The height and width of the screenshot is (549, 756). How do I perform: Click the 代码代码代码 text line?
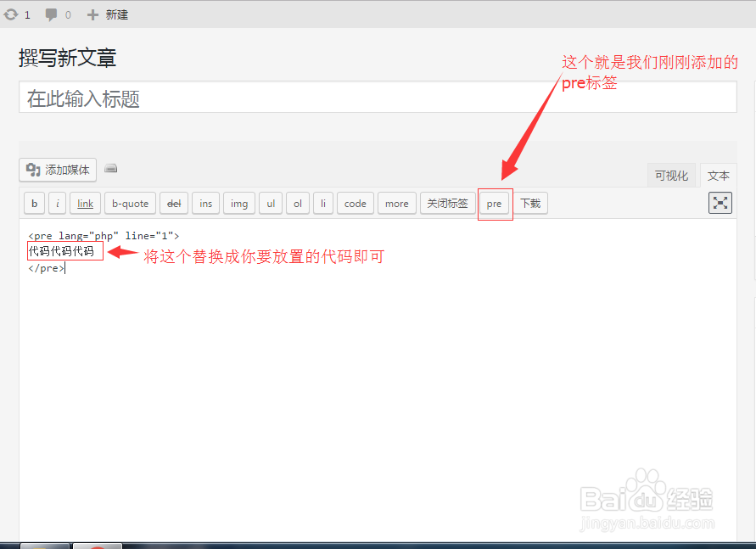61,250
